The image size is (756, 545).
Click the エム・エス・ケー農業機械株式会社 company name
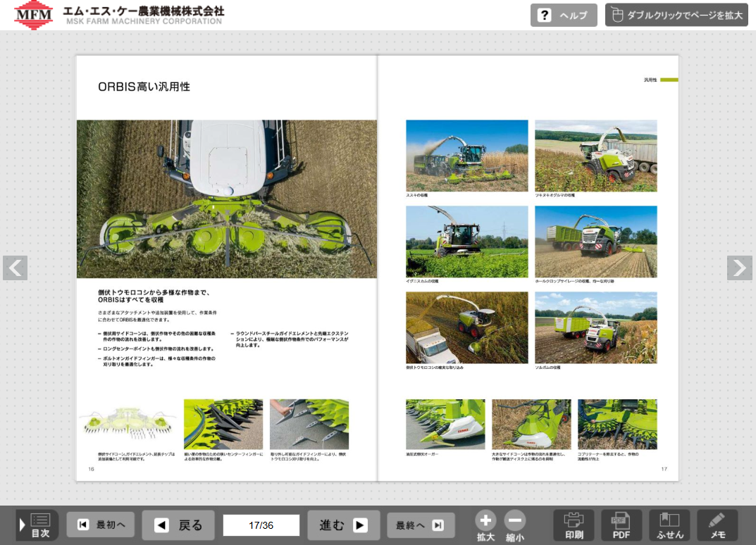coord(144,11)
